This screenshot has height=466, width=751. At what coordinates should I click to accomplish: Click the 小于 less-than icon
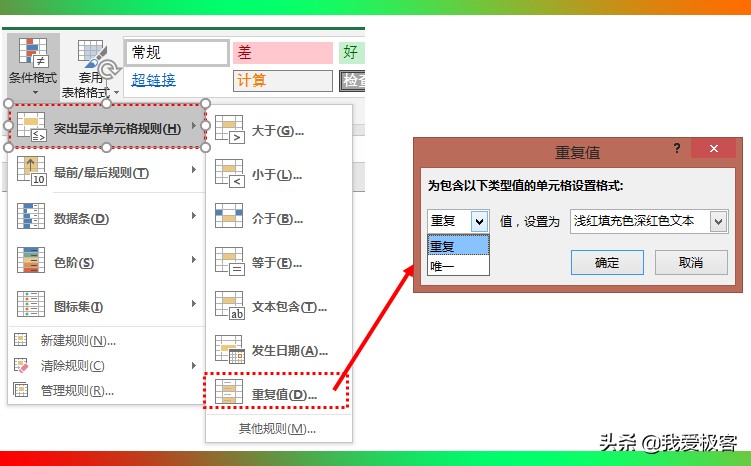230,173
